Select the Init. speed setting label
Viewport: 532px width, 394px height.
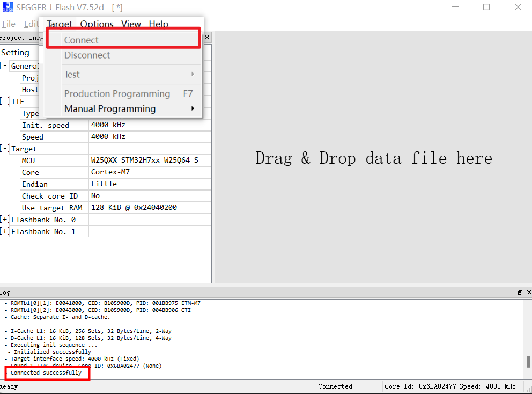coord(46,125)
